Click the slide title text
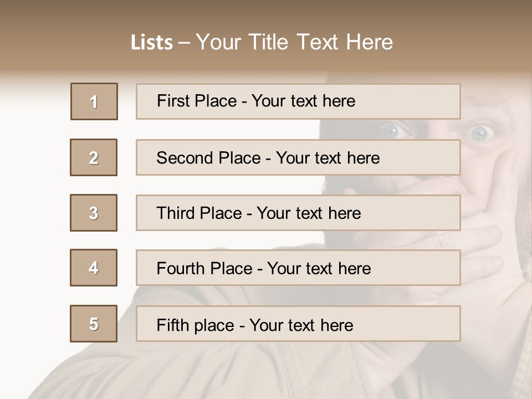 pyautogui.click(x=262, y=42)
